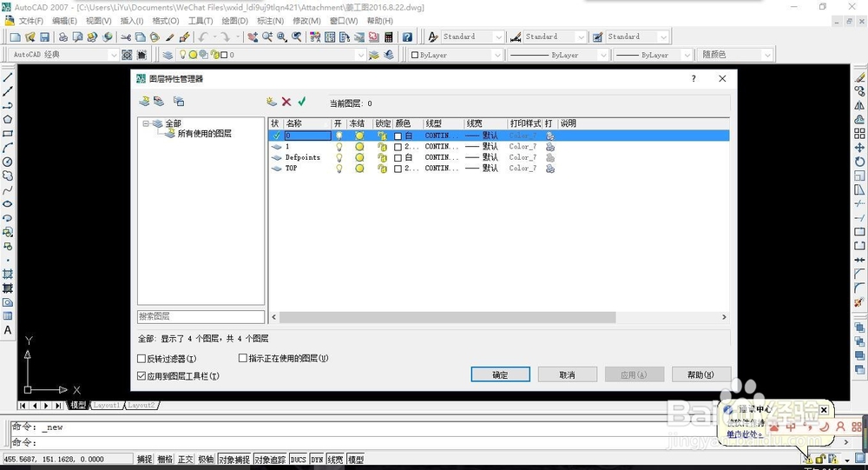Open the QuickCalc calculator icon
This screenshot has height=470, width=868.
(x=389, y=37)
